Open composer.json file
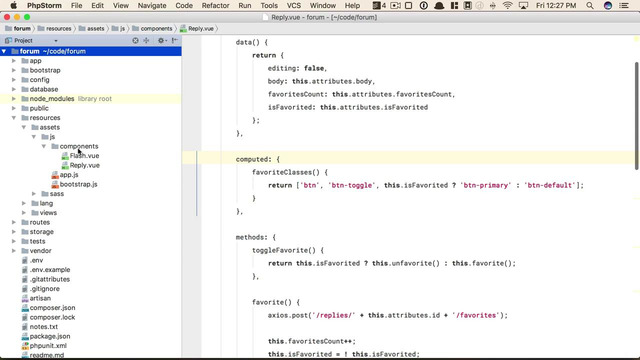The image size is (640, 360). 52,308
